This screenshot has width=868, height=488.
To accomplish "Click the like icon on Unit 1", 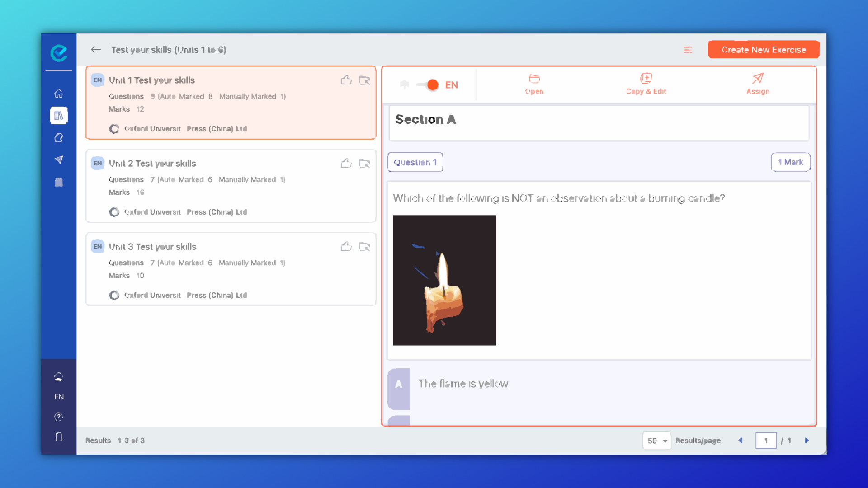I will (x=346, y=79).
